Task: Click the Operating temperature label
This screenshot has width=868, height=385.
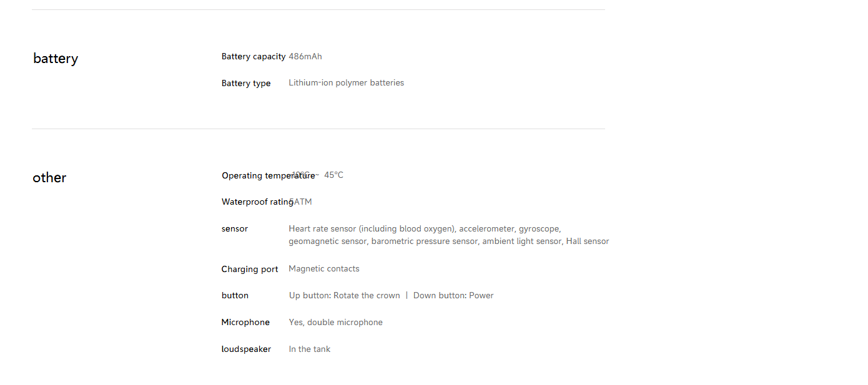Action: coord(269,175)
